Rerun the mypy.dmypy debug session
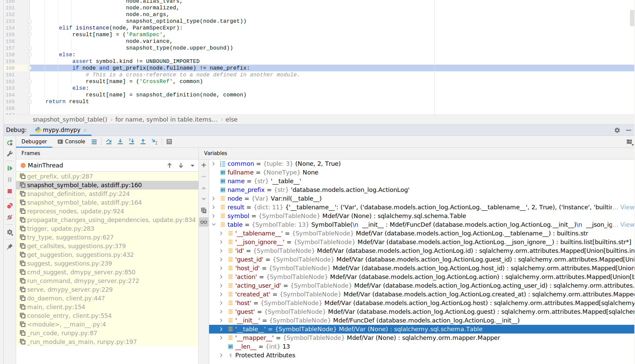Image resolution: width=635 pixels, height=364 pixels. [10, 142]
